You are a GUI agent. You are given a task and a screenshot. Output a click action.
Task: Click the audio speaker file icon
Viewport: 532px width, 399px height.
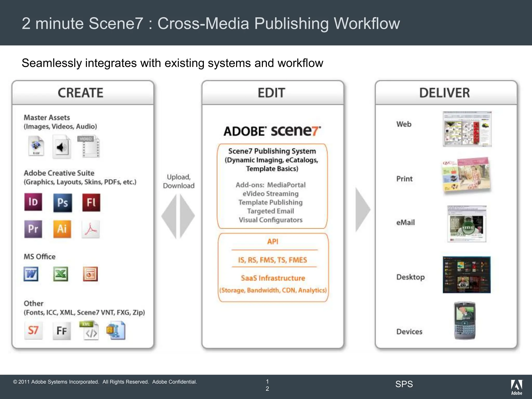click(62, 147)
